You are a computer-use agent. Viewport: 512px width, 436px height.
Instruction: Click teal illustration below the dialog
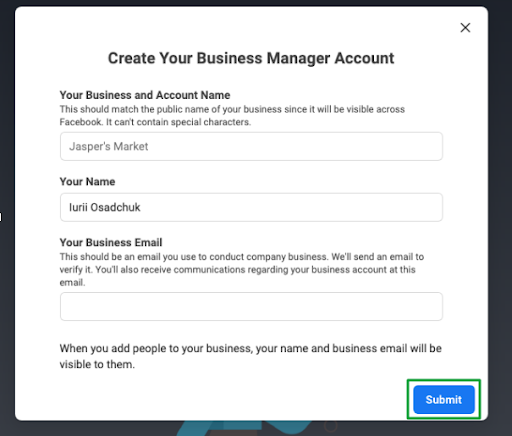pos(247,428)
